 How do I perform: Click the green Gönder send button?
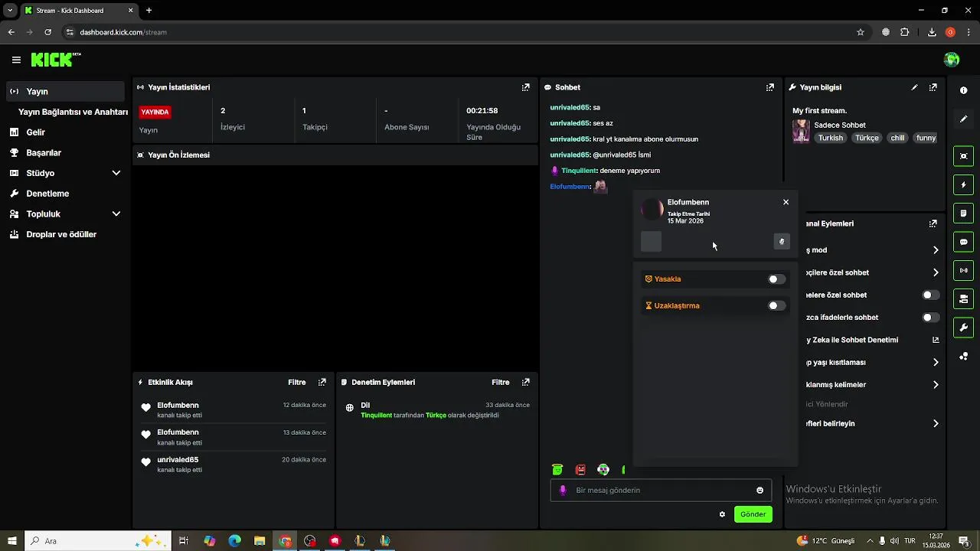point(753,514)
